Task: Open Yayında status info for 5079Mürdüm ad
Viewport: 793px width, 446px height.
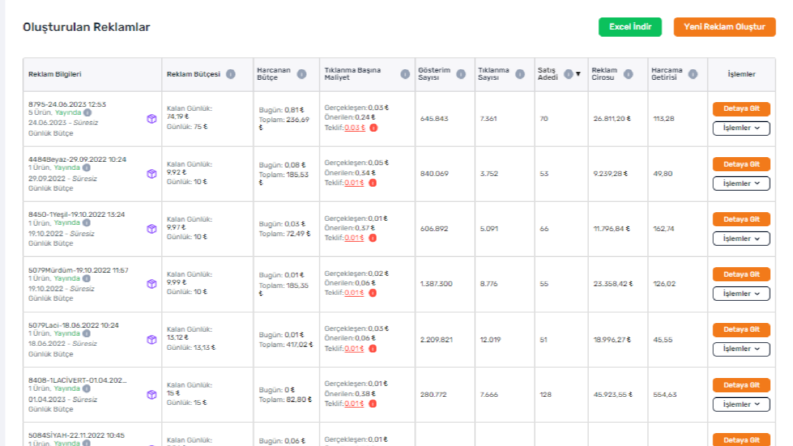Action: [86, 279]
